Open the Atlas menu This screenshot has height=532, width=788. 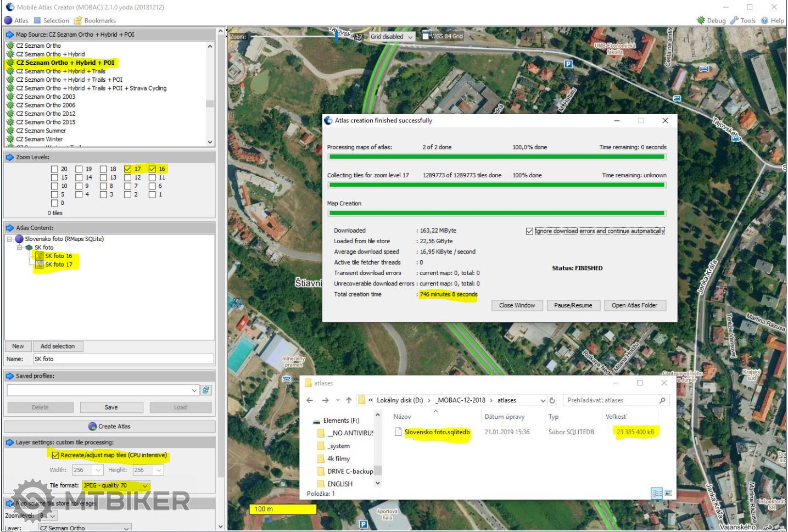[x=16, y=20]
